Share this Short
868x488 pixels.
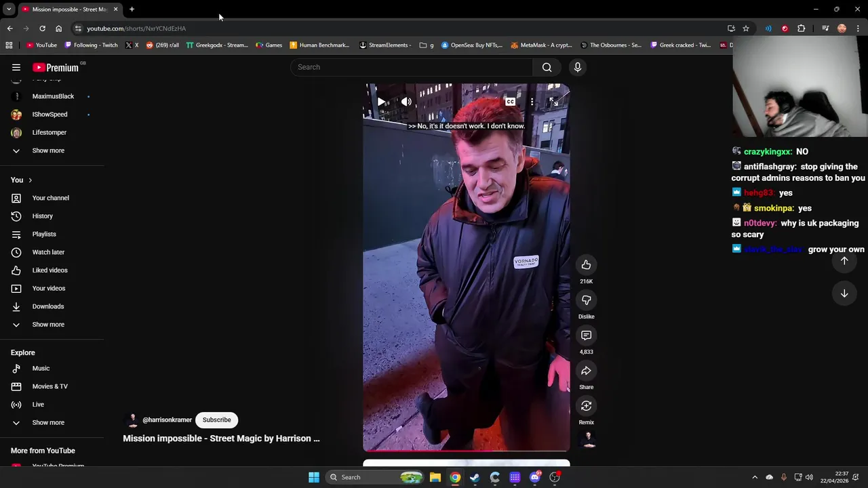click(x=586, y=371)
